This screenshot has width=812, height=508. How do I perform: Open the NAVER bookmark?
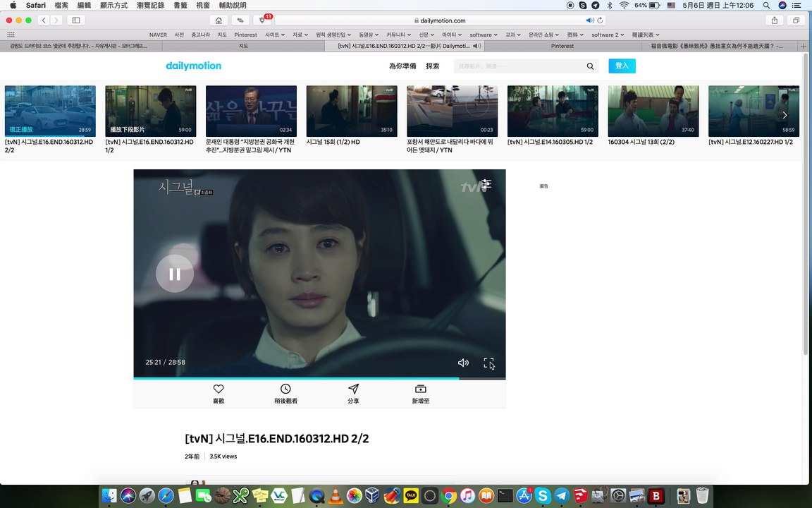pyautogui.click(x=158, y=35)
